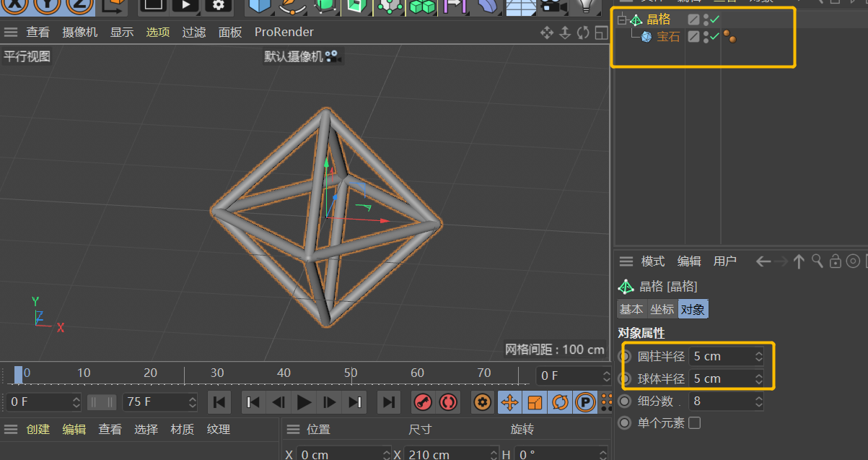Image resolution: width=868 pixels, height=460 pixels.
Task: Open the 选项 viewport menu
Action: click(x=158, y=32)
